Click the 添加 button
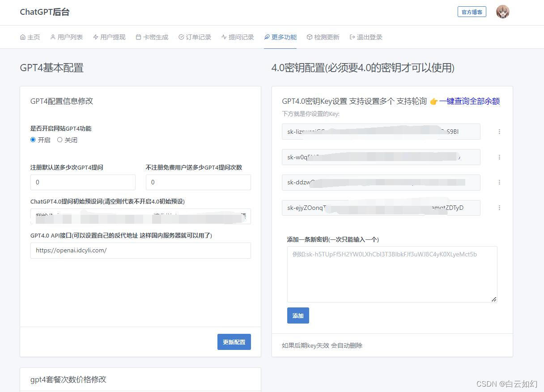 [x=298, y=315]
